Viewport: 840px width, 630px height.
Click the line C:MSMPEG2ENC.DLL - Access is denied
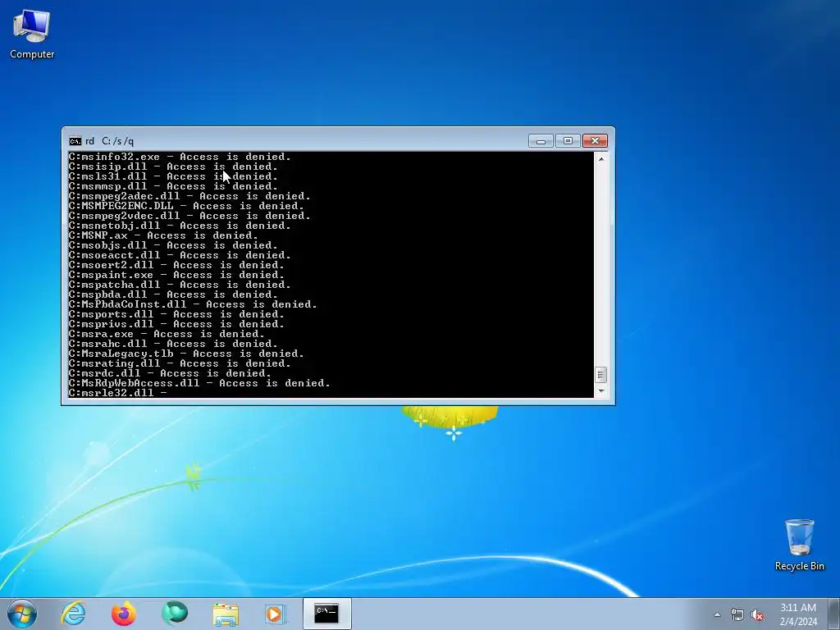(186, 206)
